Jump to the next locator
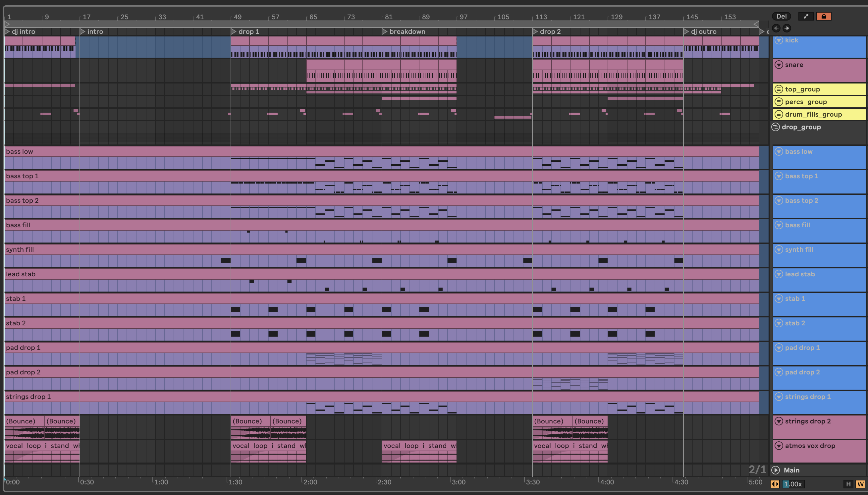 pos(787,28)
